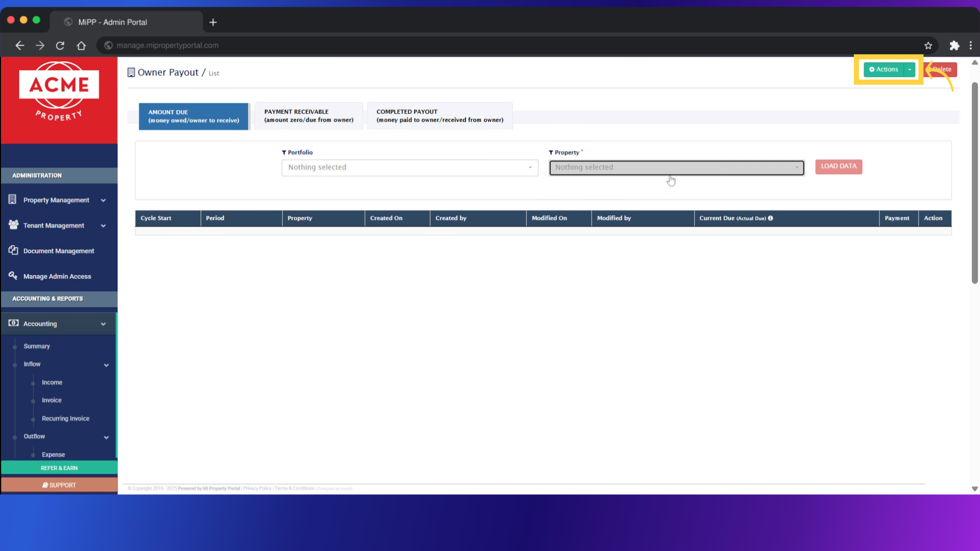The width and height of the screenshot is (980, 551).
Task: Click the REFER & EARN button
Action: [59, 468]
